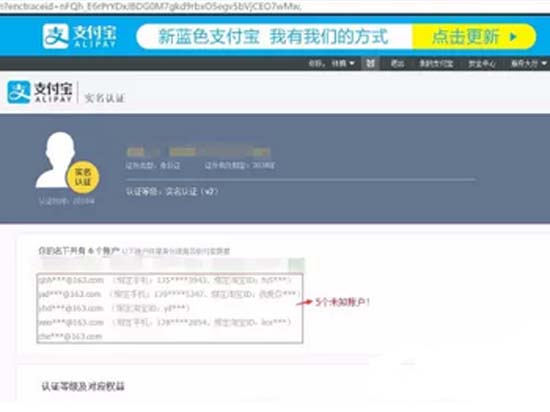
Task: Select the che***@163.com account row
Action: (70, 336)
